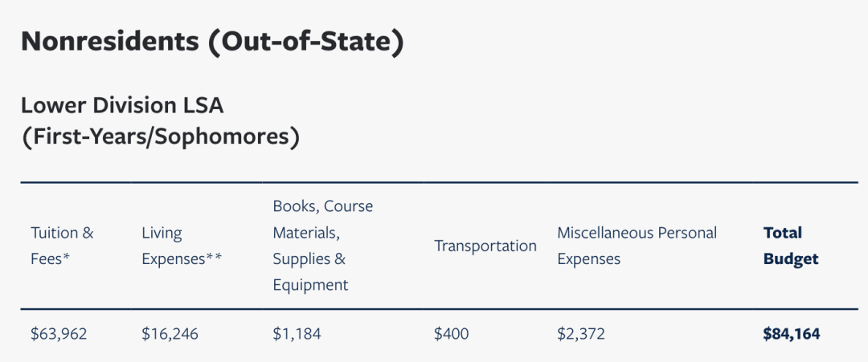Click the Transportation column header
This screenshot has width=868, height=362.
(485, 246)
